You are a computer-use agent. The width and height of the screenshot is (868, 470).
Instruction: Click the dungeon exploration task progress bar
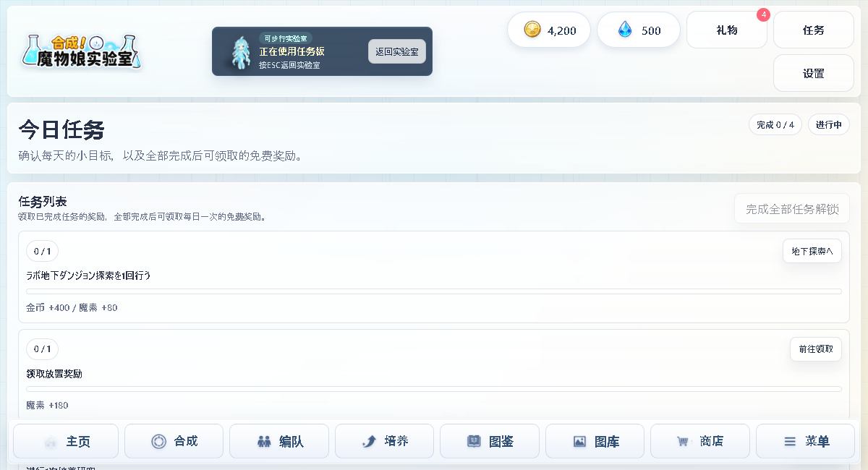point(434,291)
